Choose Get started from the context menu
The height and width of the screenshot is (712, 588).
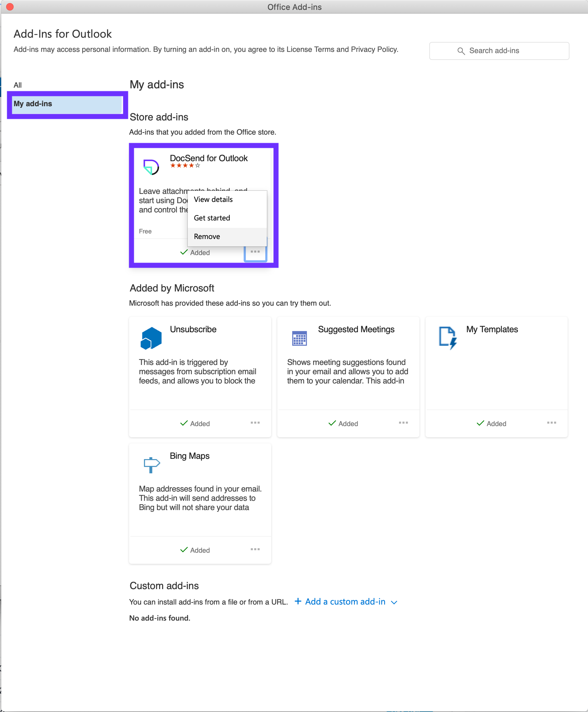pyautogui.click(x=227, y=218)
